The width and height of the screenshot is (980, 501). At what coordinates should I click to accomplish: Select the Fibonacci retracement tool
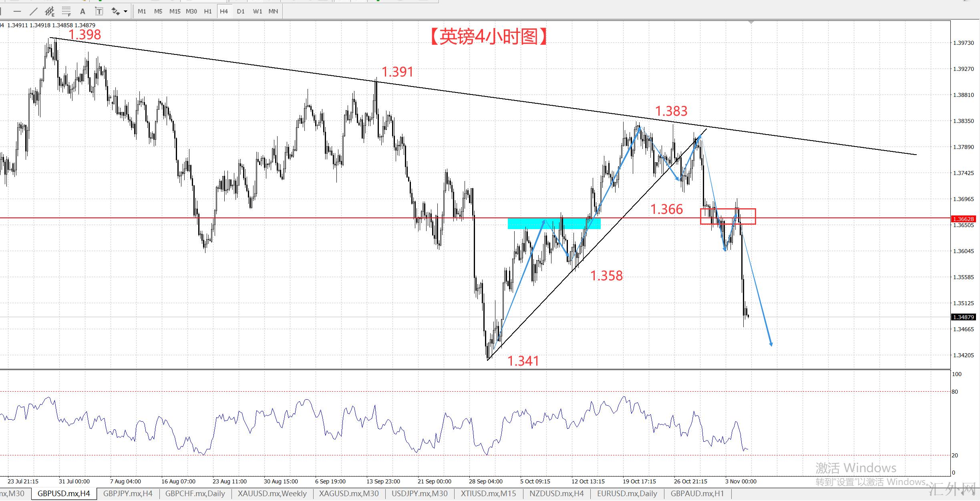pos(66,12)
